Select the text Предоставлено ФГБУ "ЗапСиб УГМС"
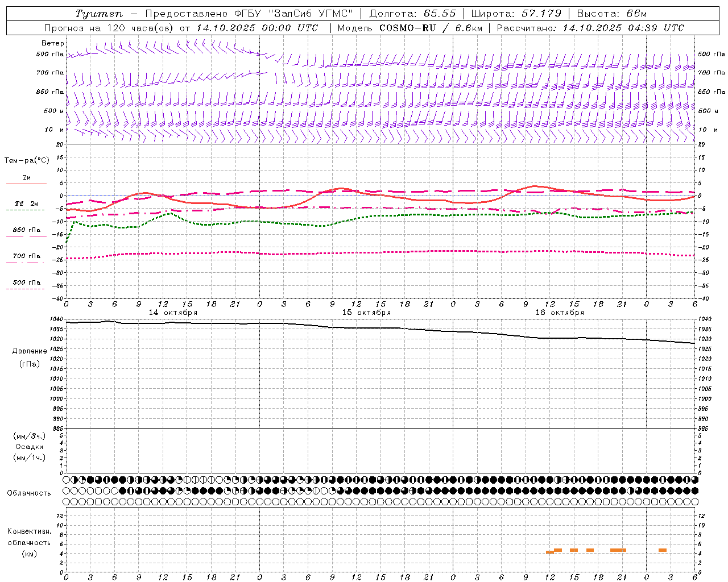Image resolution: width=728 pixels, height=582 pixels. tap(249, 14)
